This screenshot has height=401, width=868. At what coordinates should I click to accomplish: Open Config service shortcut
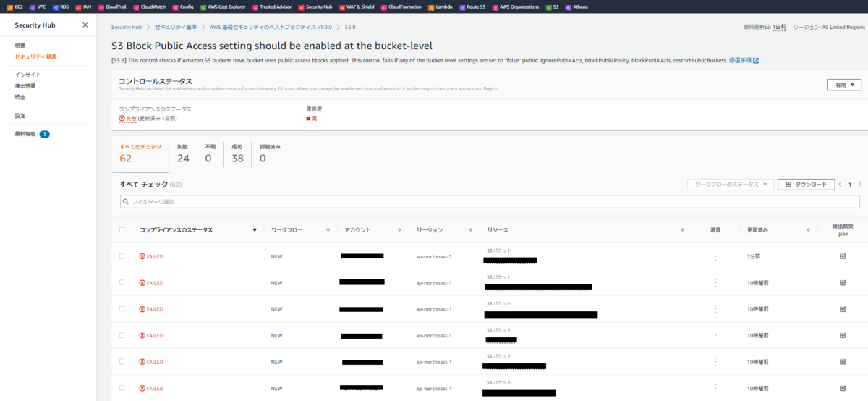click(182, 7)
